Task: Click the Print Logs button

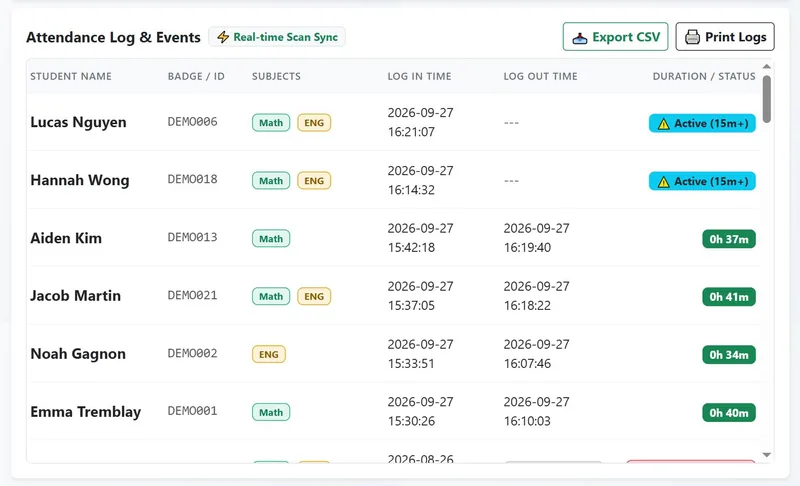Action: coord(725,37)
